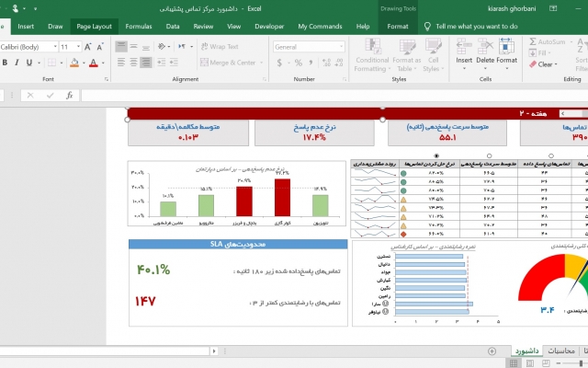The height and width of the screenshot is (368, 588).
Task: Expand the fill color dropdown arrow
Action: [84, 63]
